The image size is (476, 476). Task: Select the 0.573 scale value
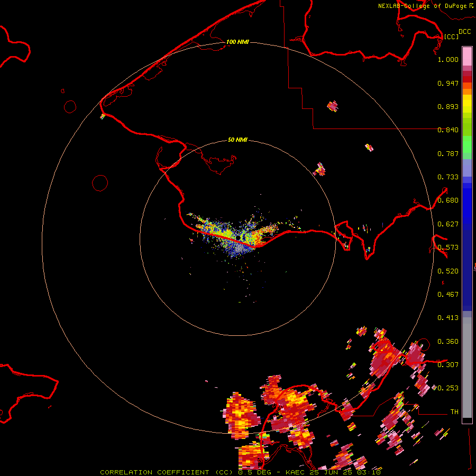click(x=448, y=248)
